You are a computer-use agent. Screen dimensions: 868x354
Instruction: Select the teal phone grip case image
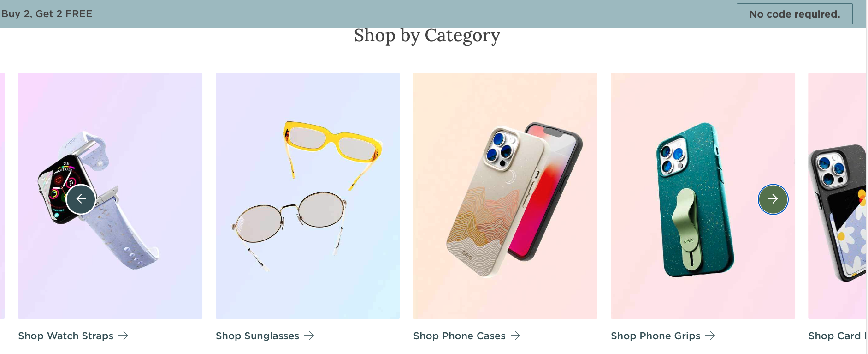(703, 196)
